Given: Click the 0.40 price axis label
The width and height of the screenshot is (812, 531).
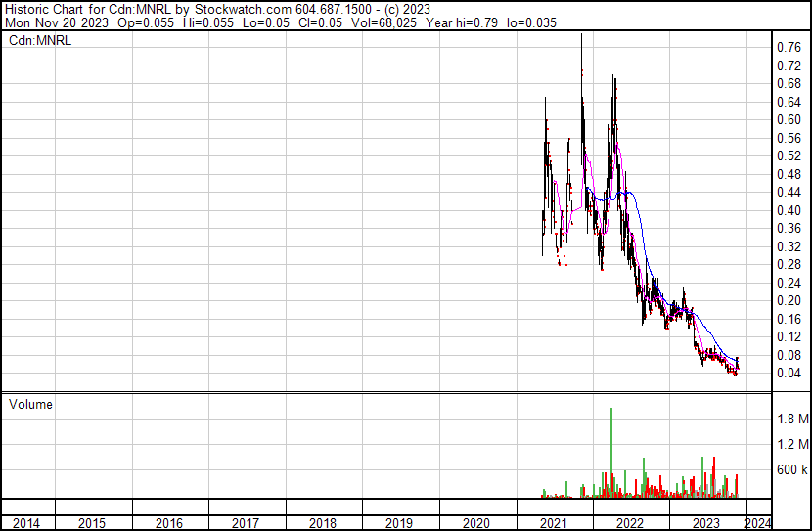Looking at the screenshot, I should [788, 210].
